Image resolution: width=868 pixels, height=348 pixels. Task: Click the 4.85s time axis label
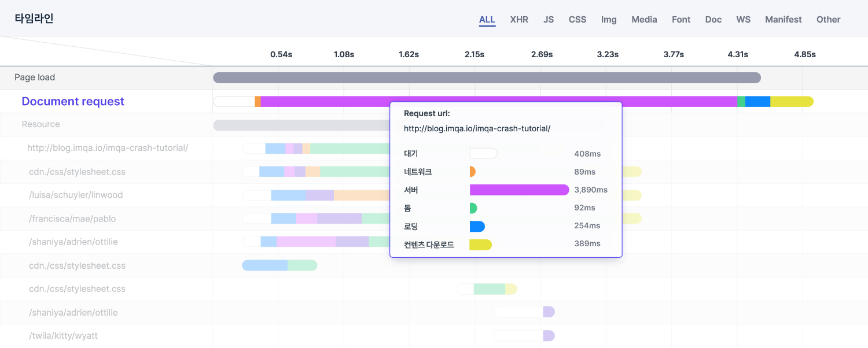tap(805, 54)
